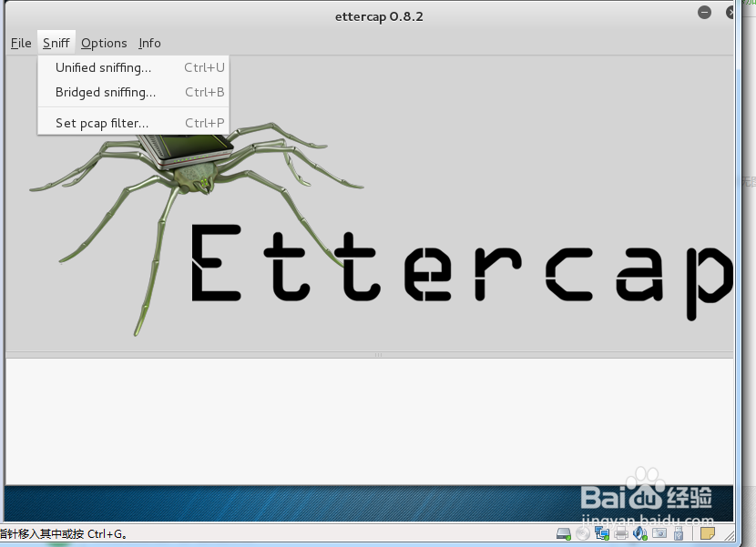
Task: Click the yellow message log note icon
Action: coord(708,533)
